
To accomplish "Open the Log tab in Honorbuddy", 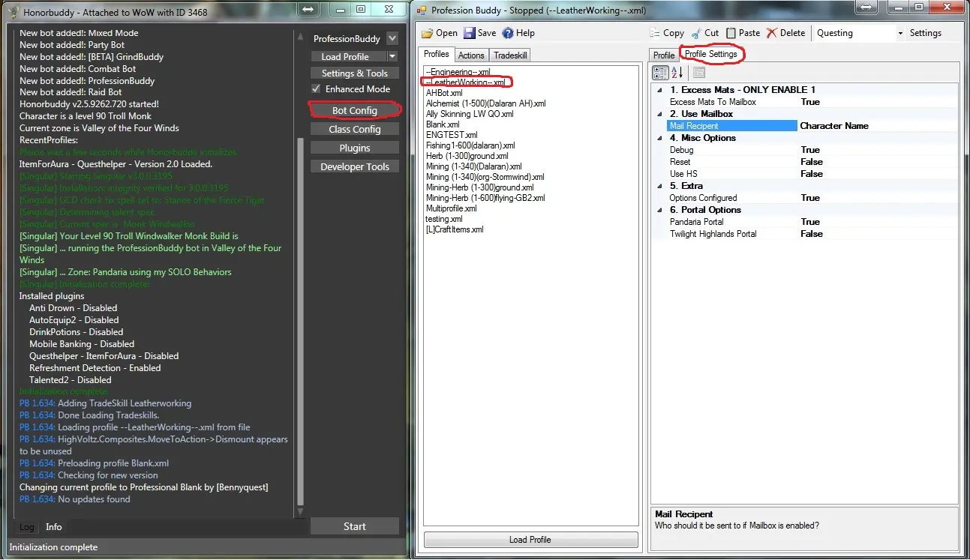I will (26, 527).
